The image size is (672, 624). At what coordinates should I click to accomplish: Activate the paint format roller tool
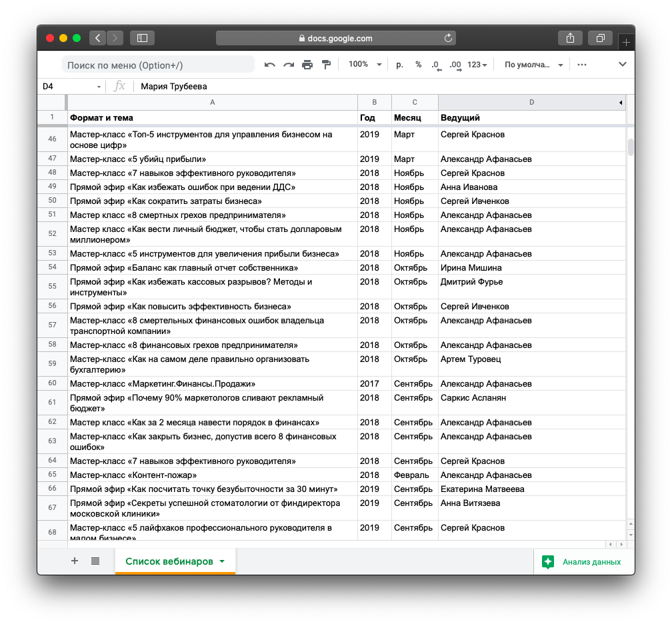[x=326, y=65]
